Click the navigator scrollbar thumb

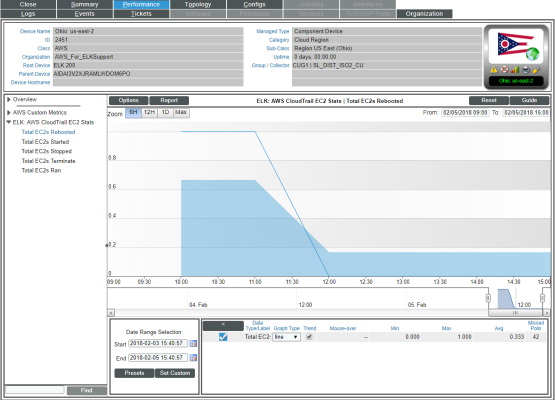[x=515, y=313]
